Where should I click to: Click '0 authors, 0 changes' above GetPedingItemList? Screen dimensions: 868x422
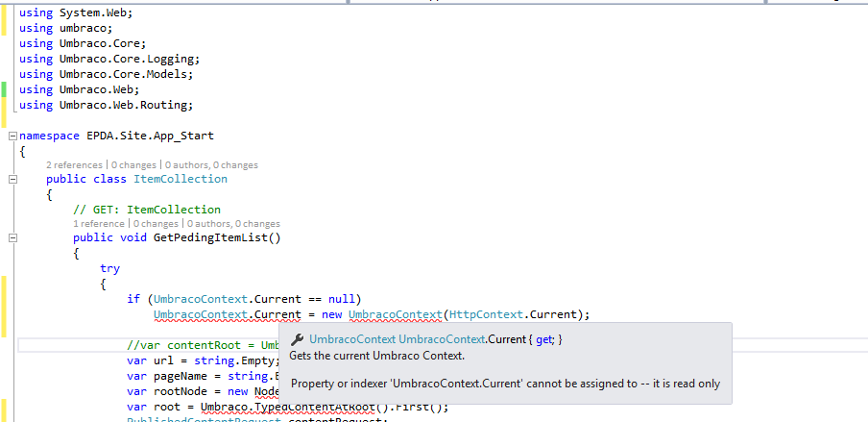pos(233,224)
